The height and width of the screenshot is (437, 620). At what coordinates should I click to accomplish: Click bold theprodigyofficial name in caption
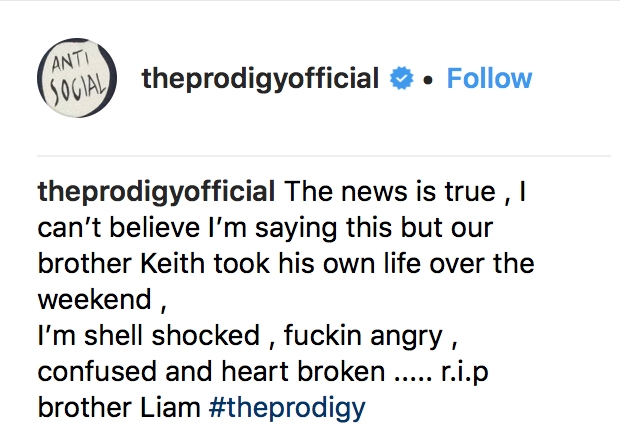click(x=156, y=193)
